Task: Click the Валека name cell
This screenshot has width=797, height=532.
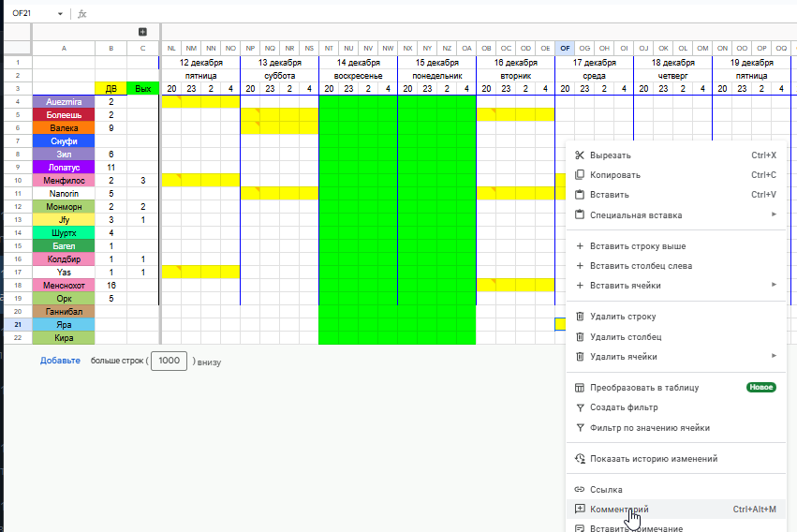Action: 64,128
